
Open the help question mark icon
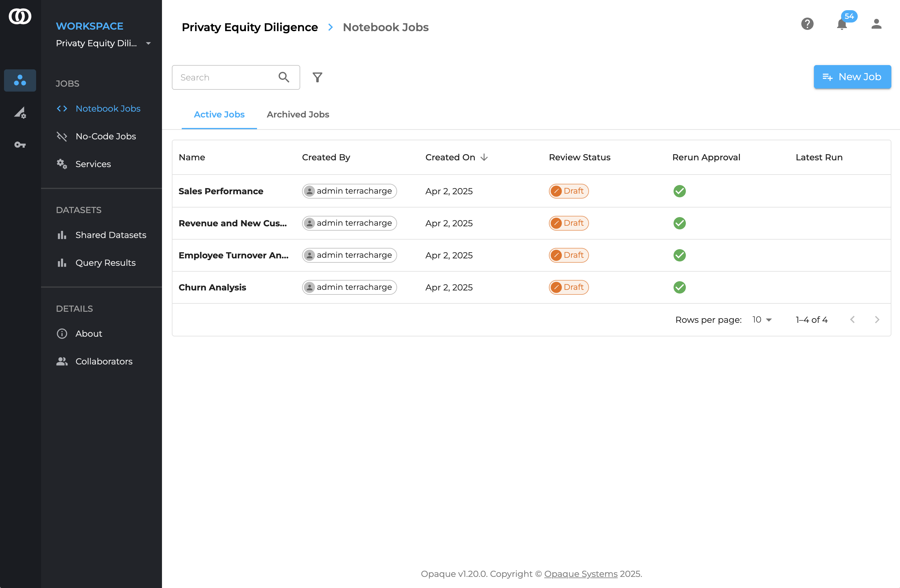[807, 24]
